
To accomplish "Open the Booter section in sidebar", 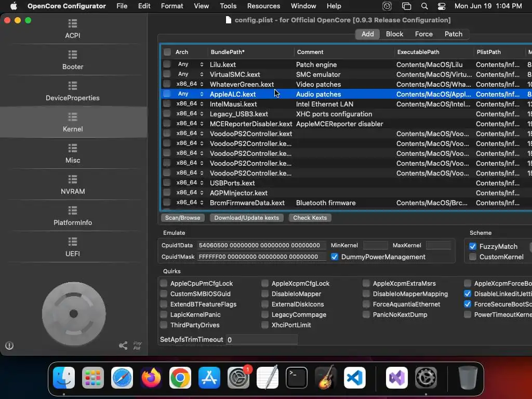I will [x=73, y=60].
